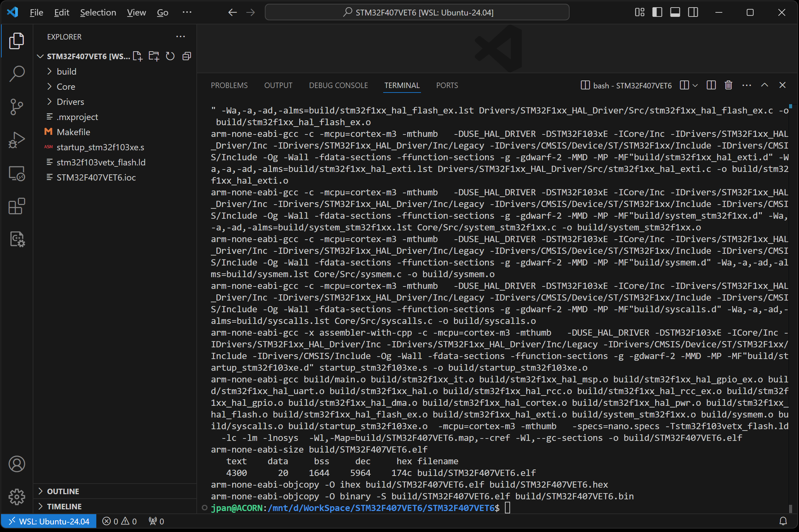Click WSL: Ubuntu-24.04 remote indicator
799x532 pixels.
[49, 521]
